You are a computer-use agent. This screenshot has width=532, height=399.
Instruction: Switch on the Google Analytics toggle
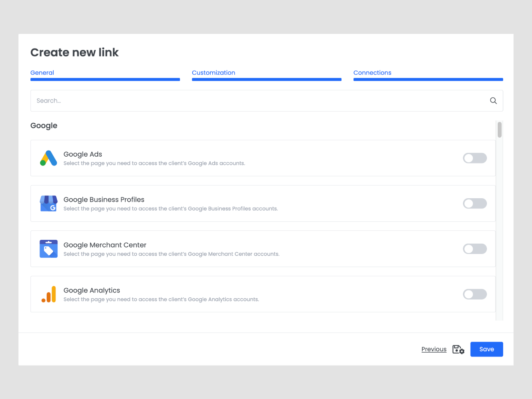click(x=475, y=294)
